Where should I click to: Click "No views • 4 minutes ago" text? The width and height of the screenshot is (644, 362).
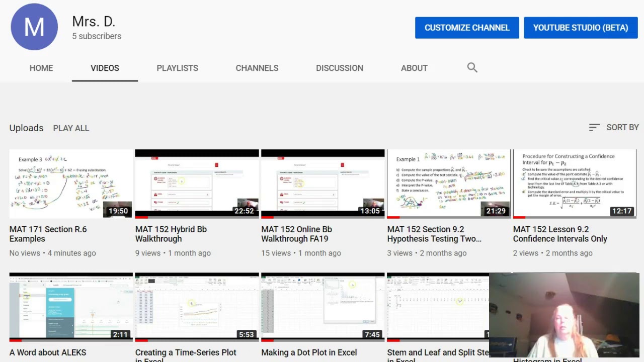(x=52, y=253)
